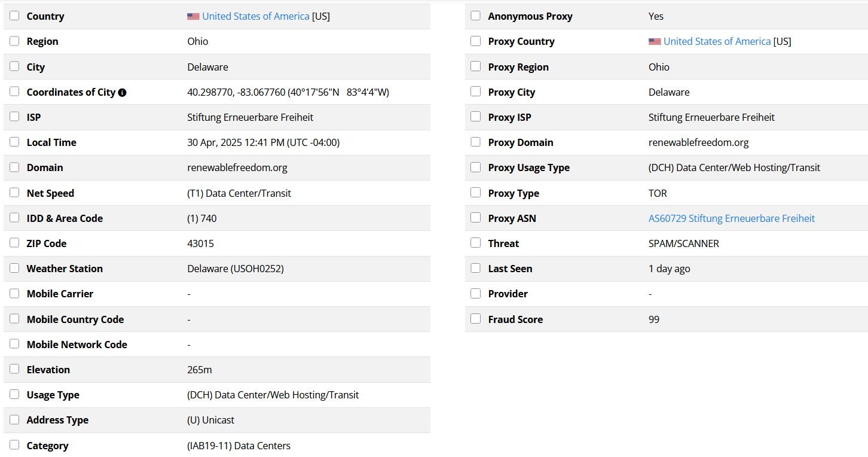This screenshot has width=868, height=457.
Task: Click the Proxy ISP value Stiftung Erneuerbare Freiheit
Action: [712, 117]
